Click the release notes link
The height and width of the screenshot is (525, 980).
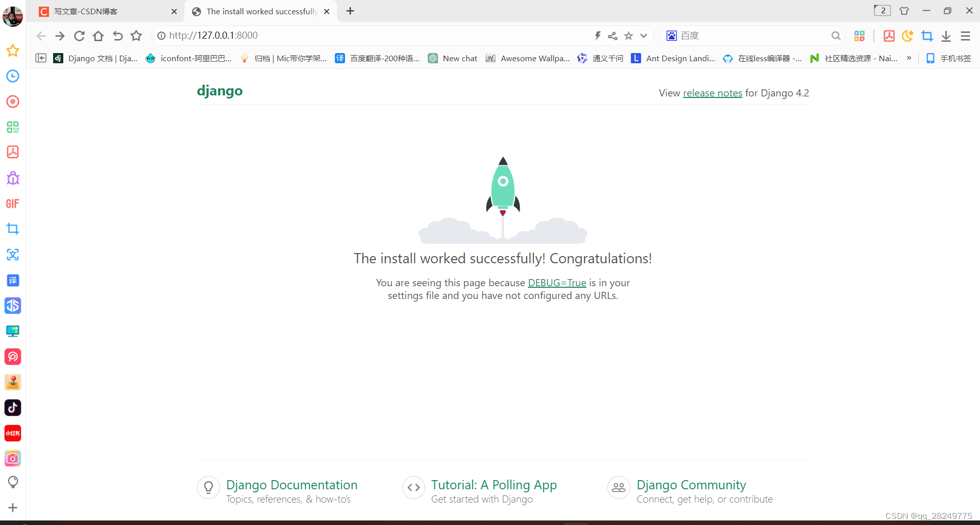point(713,93)
